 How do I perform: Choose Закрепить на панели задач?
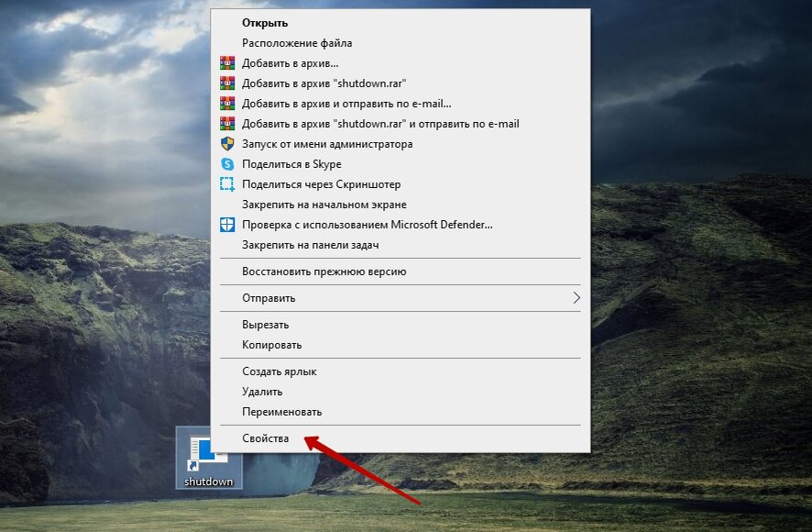(400, 245)
